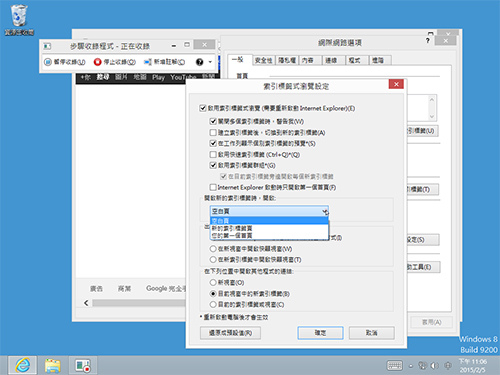Viewport: 500px width, 375px height.
Task: Click the 確定 (OK) button
Action: 320,333
